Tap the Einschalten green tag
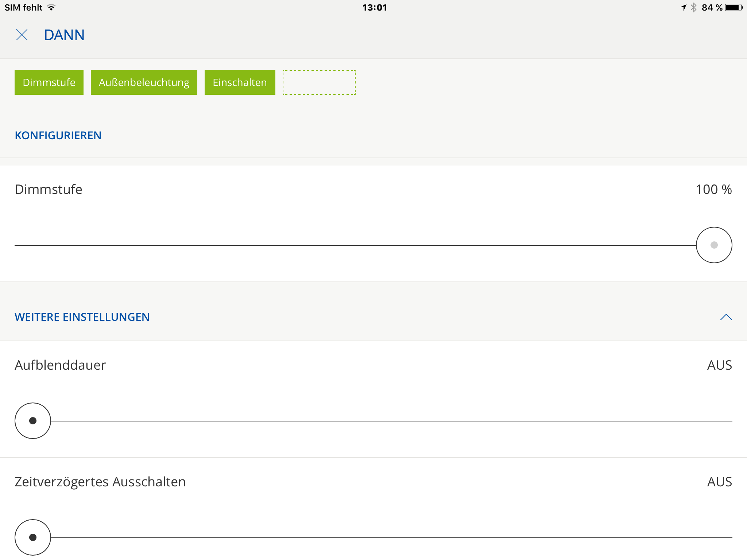The height and width of the screenshot is (560, 747). [240, 82]
